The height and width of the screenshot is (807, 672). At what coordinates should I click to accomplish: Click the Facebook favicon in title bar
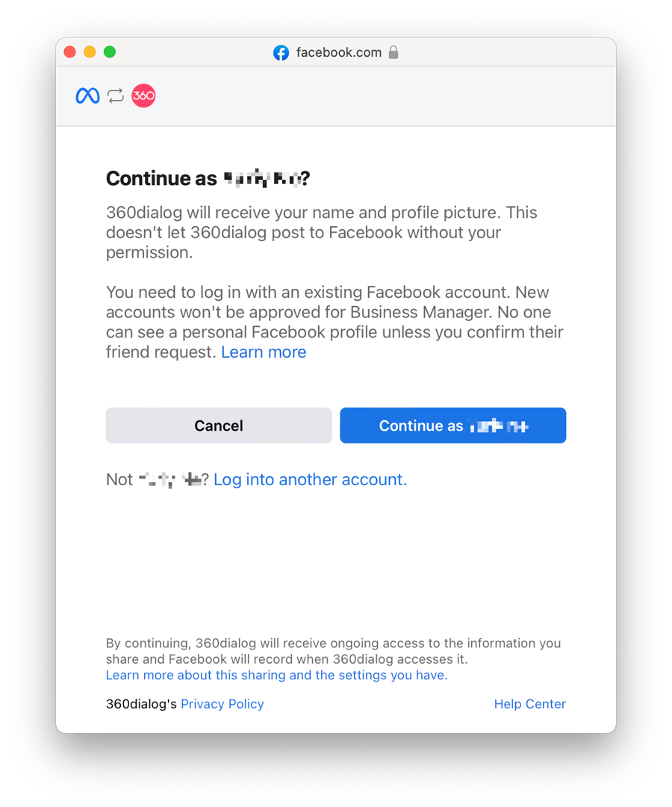pos(281,52)
